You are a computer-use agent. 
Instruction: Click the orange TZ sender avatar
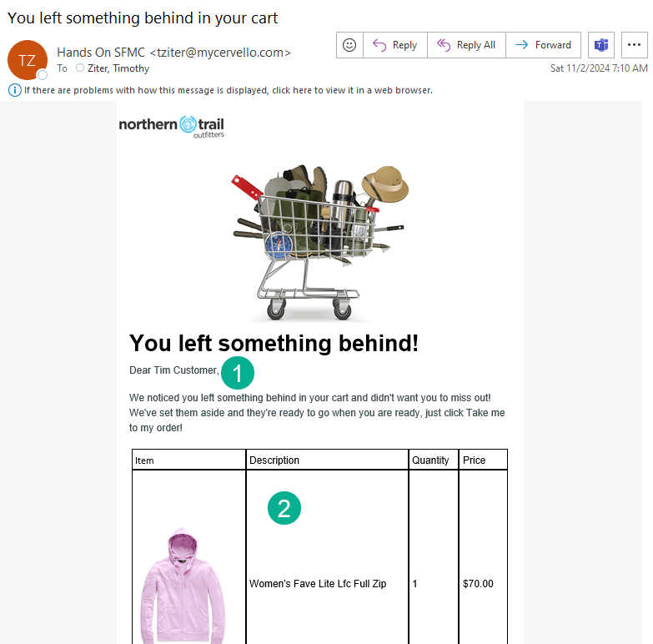(x=27, y=59)
